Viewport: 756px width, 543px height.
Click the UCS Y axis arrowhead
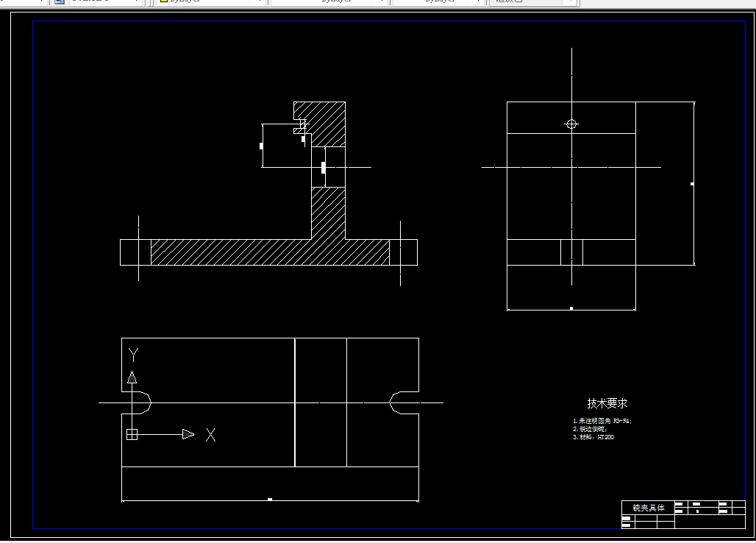pyautogui.click(x=132, y=377)
